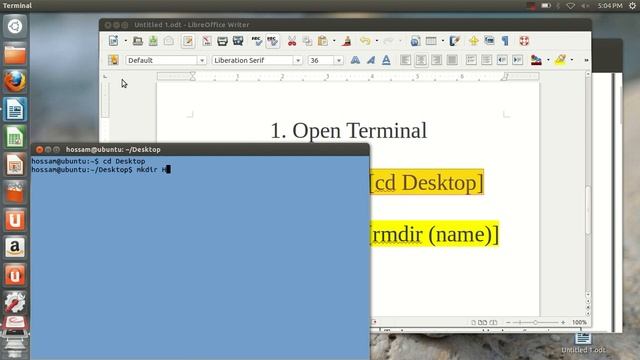Image resolution: width=640 pixels, height=360 pixels.
Task: Click the Font Color icon
Action: (x=536, y=60)
